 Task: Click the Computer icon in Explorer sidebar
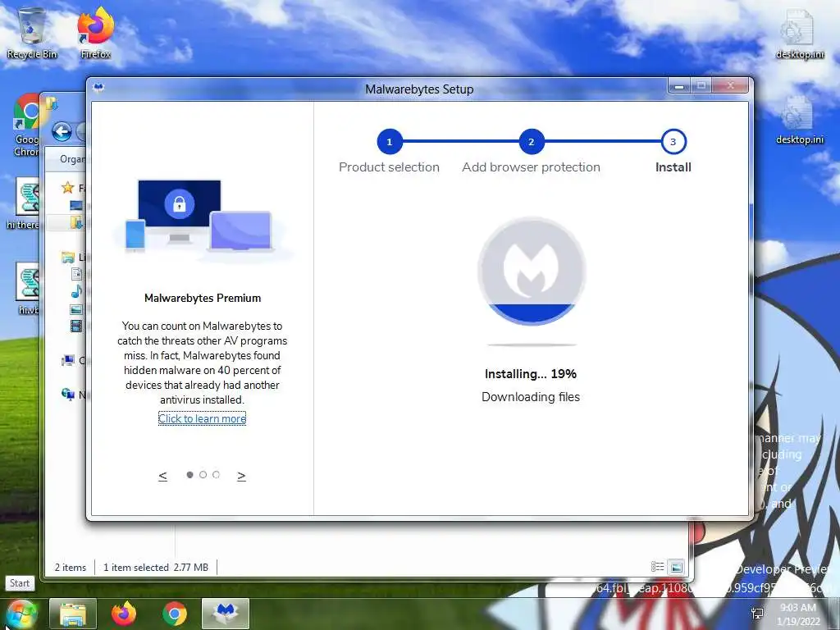(67, 361)
